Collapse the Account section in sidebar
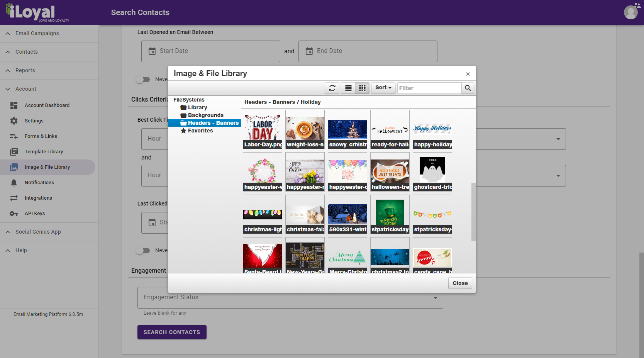Image resolution: width=644 pixels, height=358 pixels. pos(8,89)
